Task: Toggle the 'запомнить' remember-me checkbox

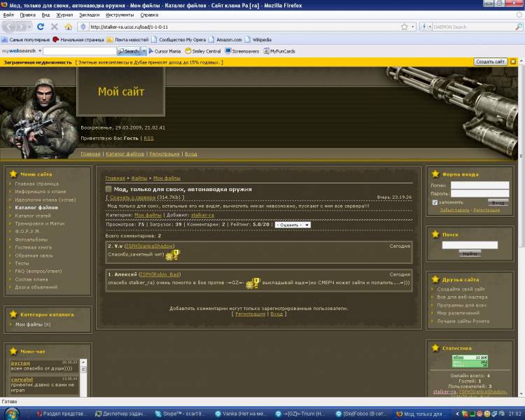Action: 435,202
